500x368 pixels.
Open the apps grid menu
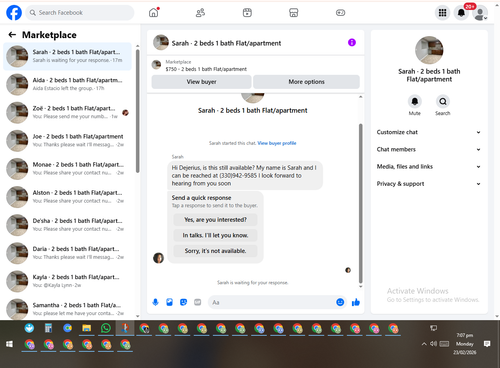pyautogui.click(x=442, y=13)
